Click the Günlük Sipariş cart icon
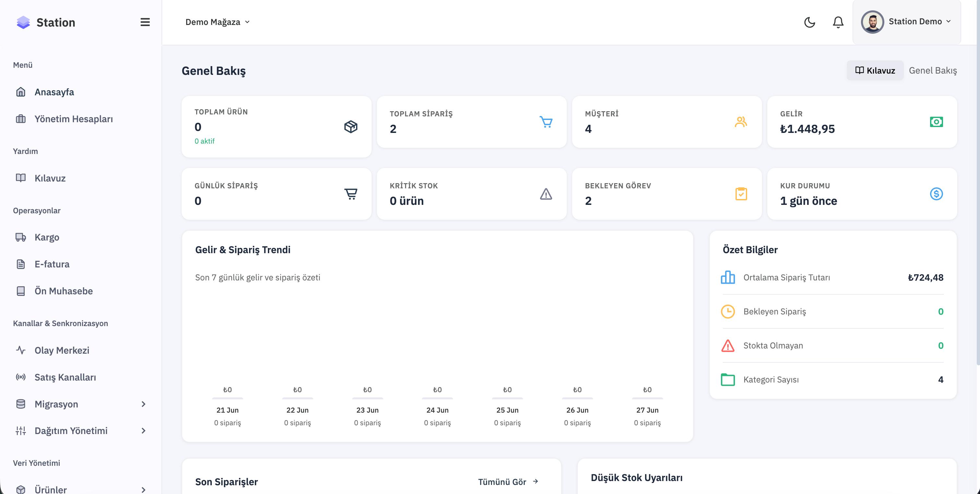This screenshot has height=494, width=980. click(351, 194)
